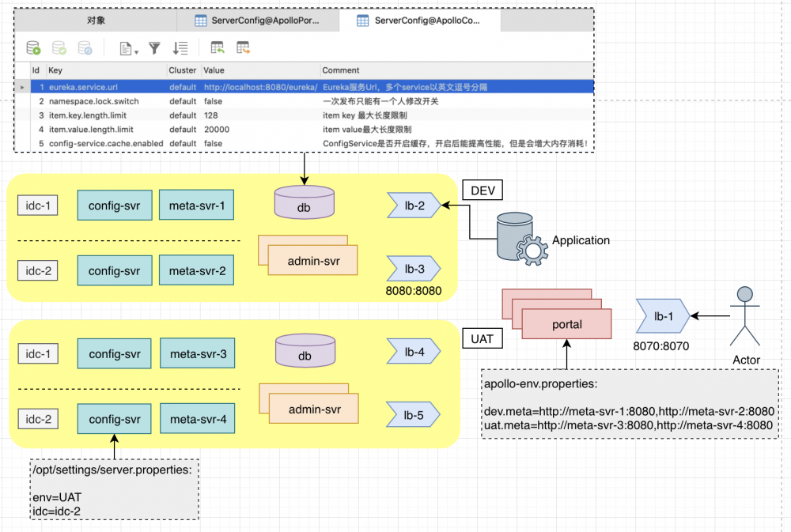Select the UAT idc-2 config-svr box

[115, 418]
